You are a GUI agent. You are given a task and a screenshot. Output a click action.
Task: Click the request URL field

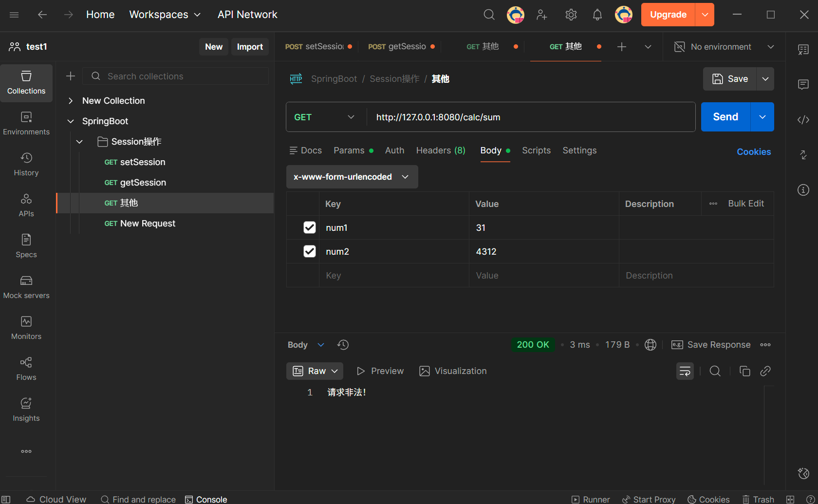click(x=531, y=117)
